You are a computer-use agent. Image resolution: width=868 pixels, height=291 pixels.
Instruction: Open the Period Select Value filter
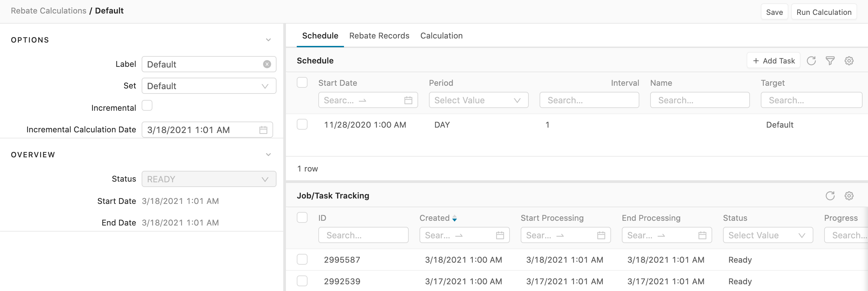pyautogui.click(x=478, y=100)
